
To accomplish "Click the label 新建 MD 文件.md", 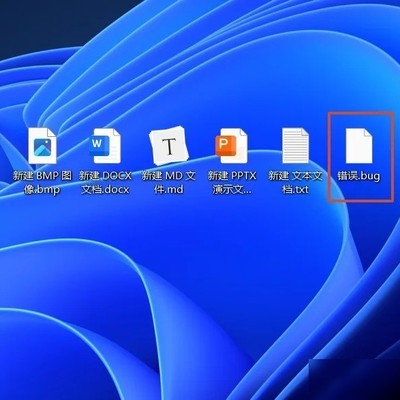I will 169,183.
